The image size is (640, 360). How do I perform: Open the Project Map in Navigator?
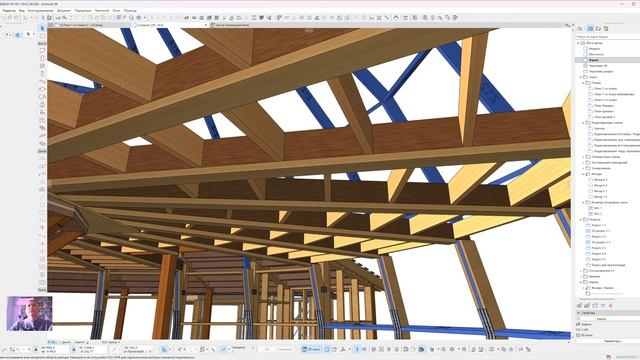tap(580, 29)
